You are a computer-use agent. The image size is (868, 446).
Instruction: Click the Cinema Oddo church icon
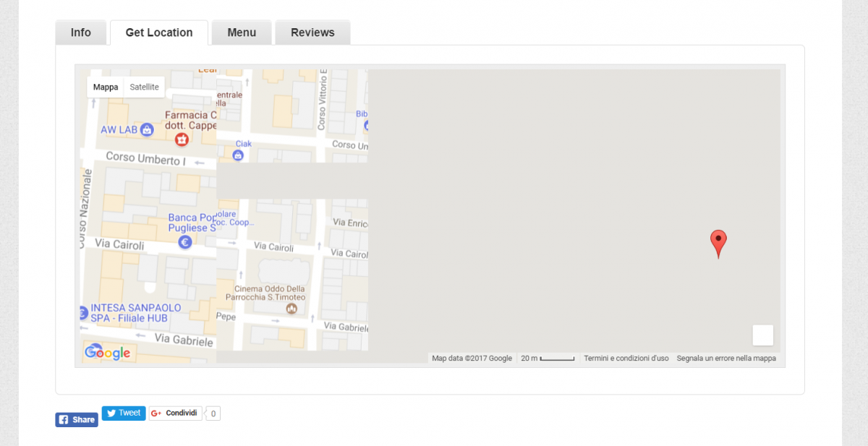[x=292, y=309]
